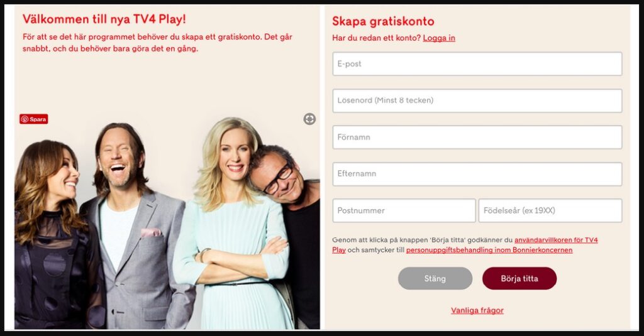Open the Vanliga frågor link
The width and height of the screenshot is (644, 336).
click(x=477, y=310)
